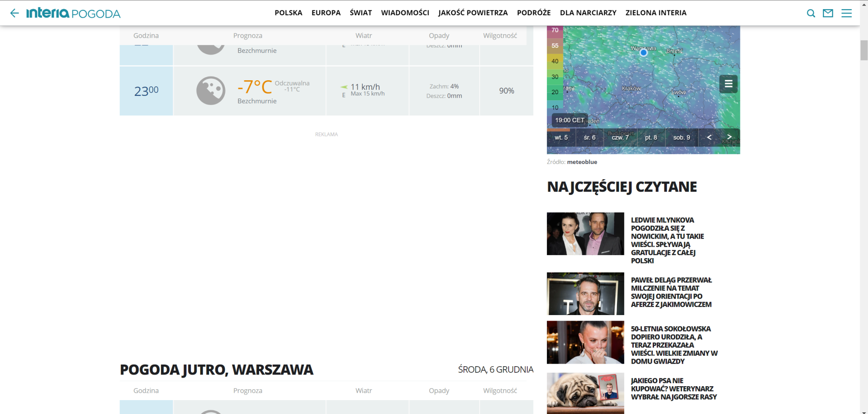
Task: Activate the sob. 9 forecast day
Action: tap(681, 137)
